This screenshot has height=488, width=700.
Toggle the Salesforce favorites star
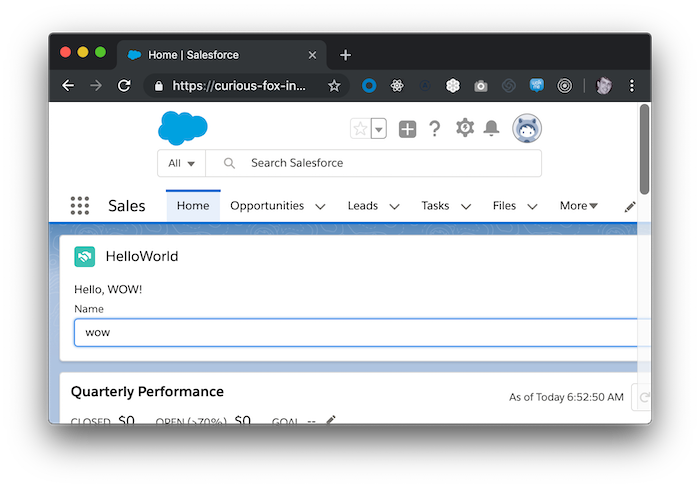tap(360, 129)
